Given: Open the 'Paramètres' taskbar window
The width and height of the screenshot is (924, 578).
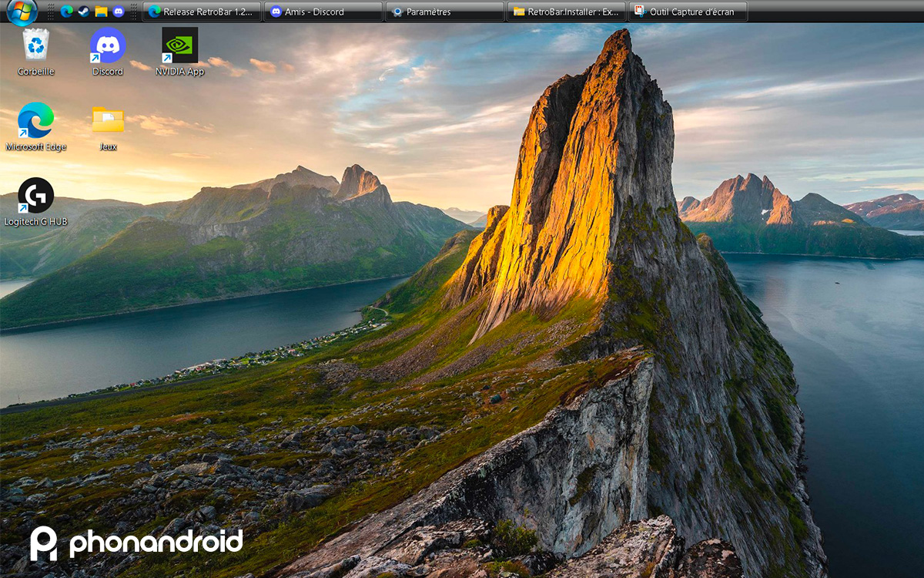Looking at the screenshot, I should [444, 11].
